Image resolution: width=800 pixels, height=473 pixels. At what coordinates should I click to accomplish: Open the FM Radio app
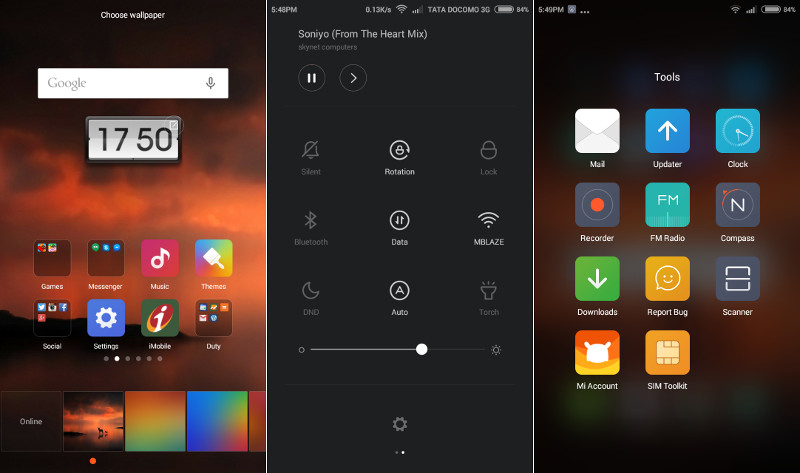tap(667, 205)
